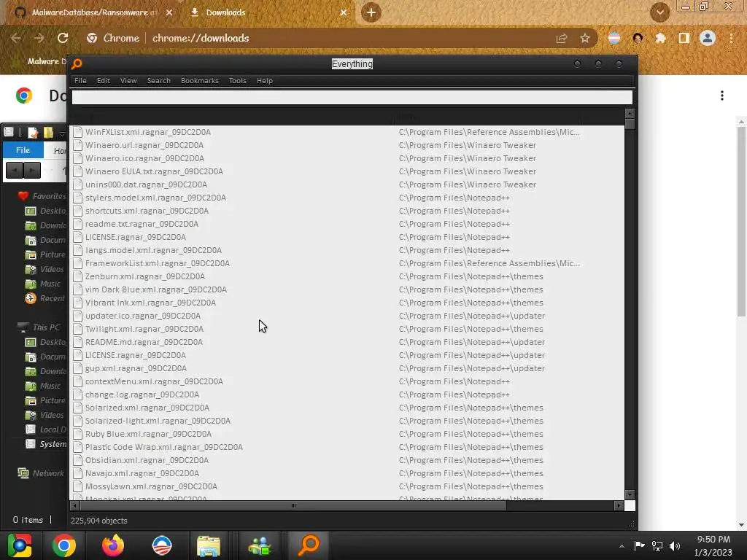The image size is (747, 560).
Task: Click the volume icon in system tray
Action: coord(675,546)
